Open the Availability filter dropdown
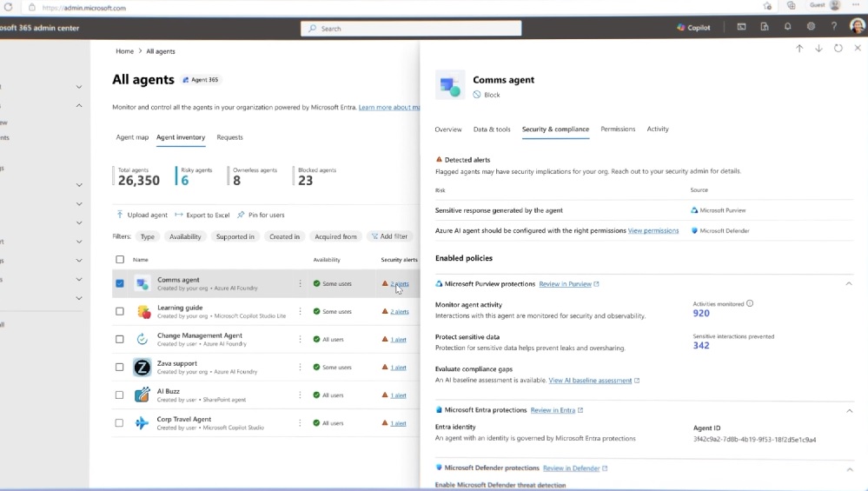Viewport: 868px width, 491px height. coord(185,236)
